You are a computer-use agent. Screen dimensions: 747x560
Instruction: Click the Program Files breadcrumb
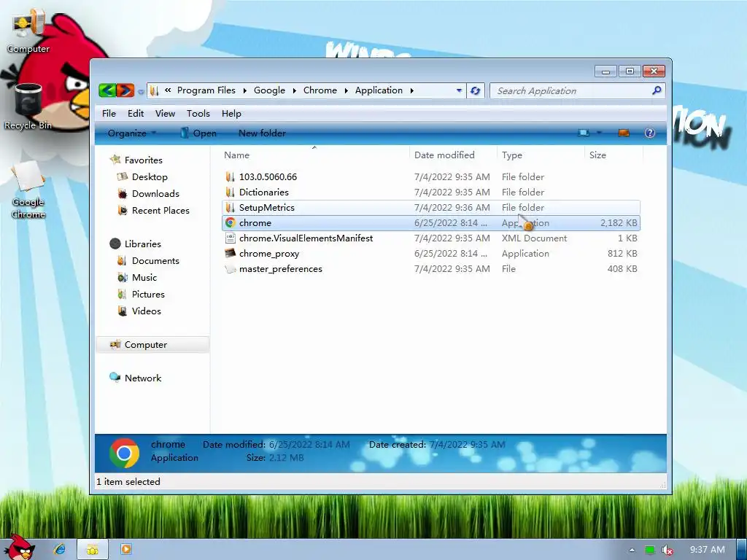click(206, 90)
